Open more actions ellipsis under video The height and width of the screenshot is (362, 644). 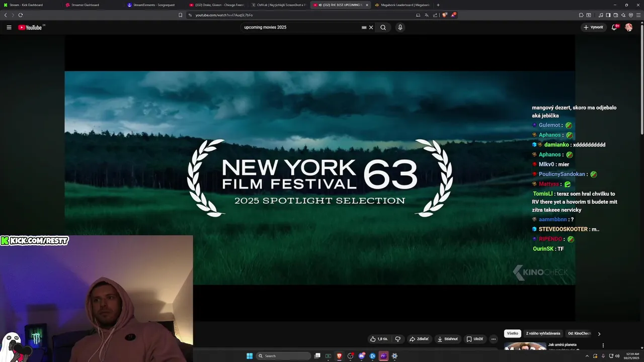493,339
